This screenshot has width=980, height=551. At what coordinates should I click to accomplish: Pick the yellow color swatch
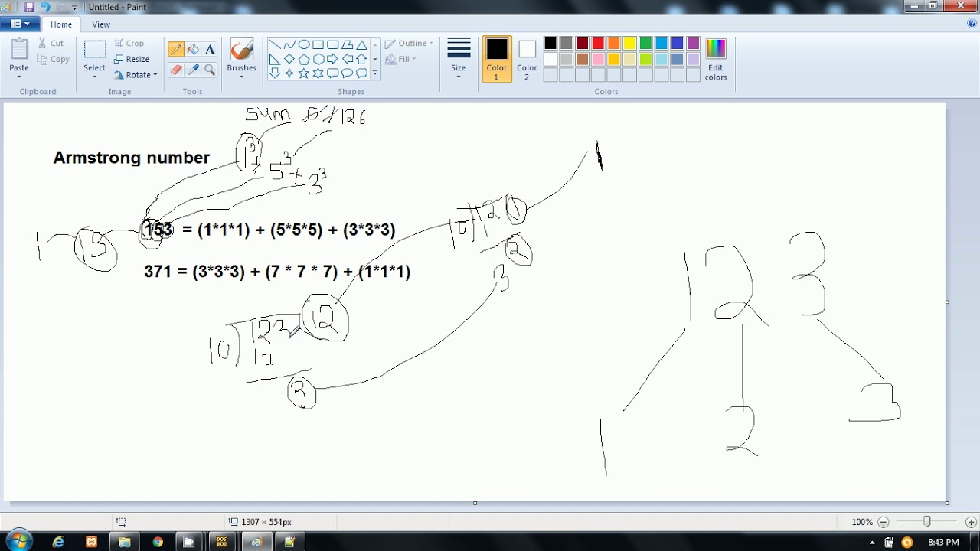(x=629, y=44)
